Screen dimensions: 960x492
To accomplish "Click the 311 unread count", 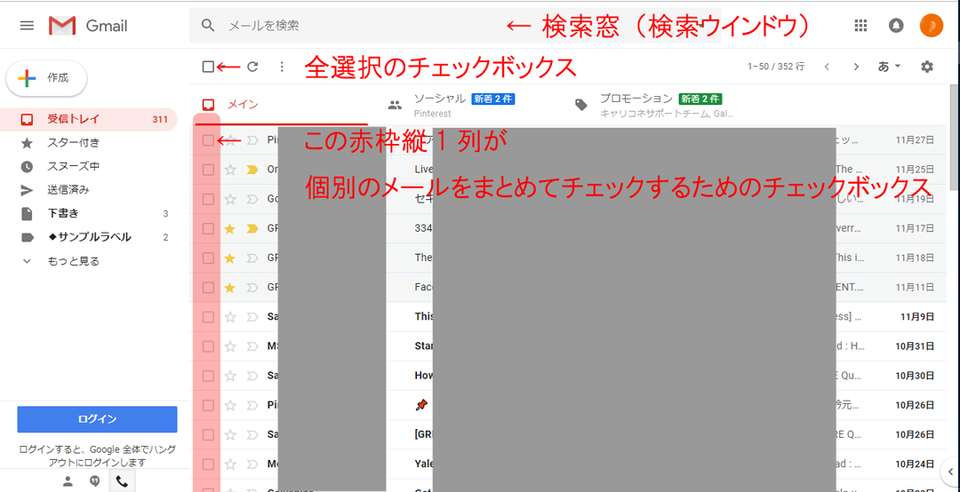I will [x=160, y=120].
